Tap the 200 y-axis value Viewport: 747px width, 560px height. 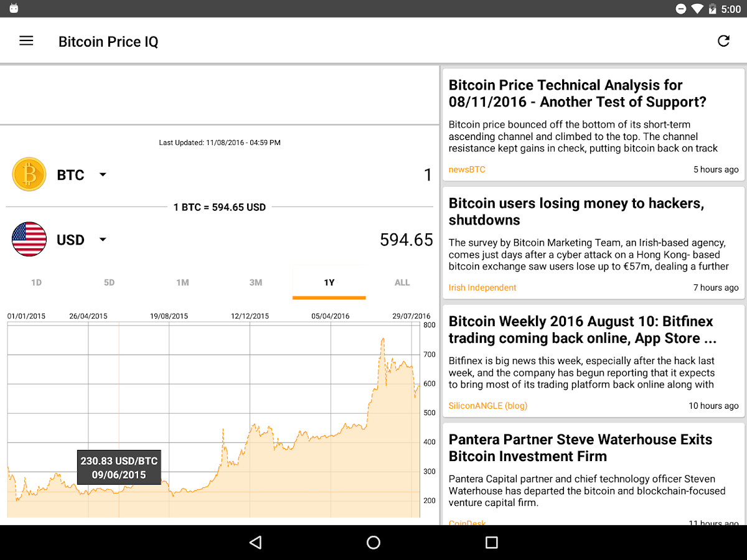430,500
